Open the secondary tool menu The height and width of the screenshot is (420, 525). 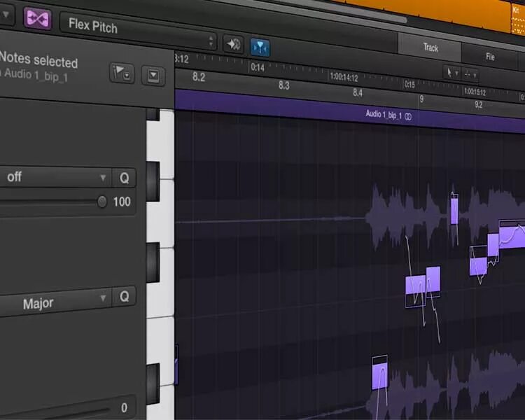click(470, 75)
